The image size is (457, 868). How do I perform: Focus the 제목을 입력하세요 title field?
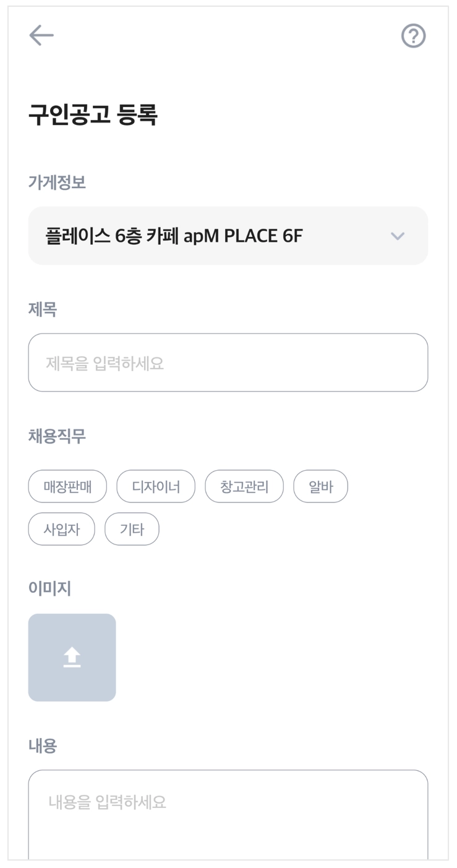[228, 363]
